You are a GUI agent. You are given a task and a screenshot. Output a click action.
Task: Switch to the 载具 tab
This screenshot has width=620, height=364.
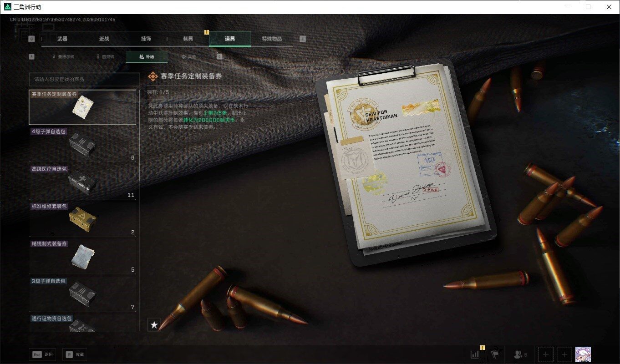click(x=188, y=39)
